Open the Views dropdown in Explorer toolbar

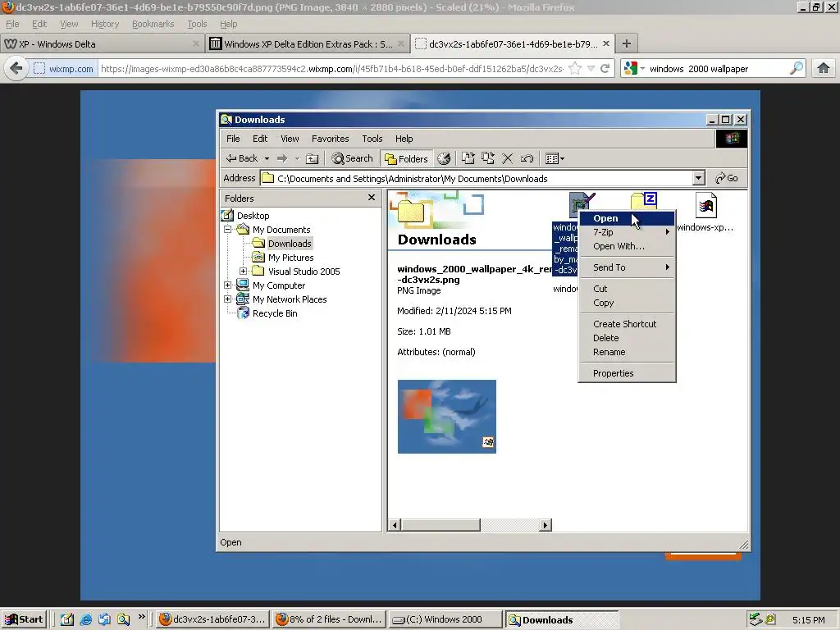[555, 158]
